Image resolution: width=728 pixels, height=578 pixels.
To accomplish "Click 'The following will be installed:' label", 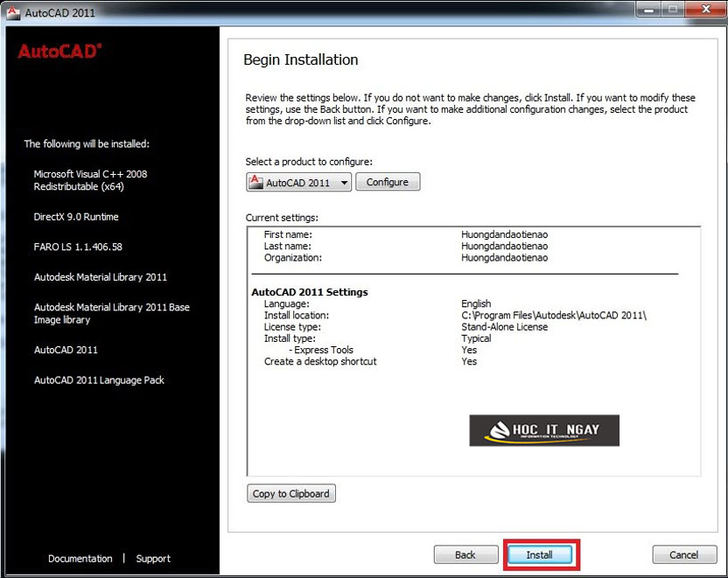I will pos(87,143).
